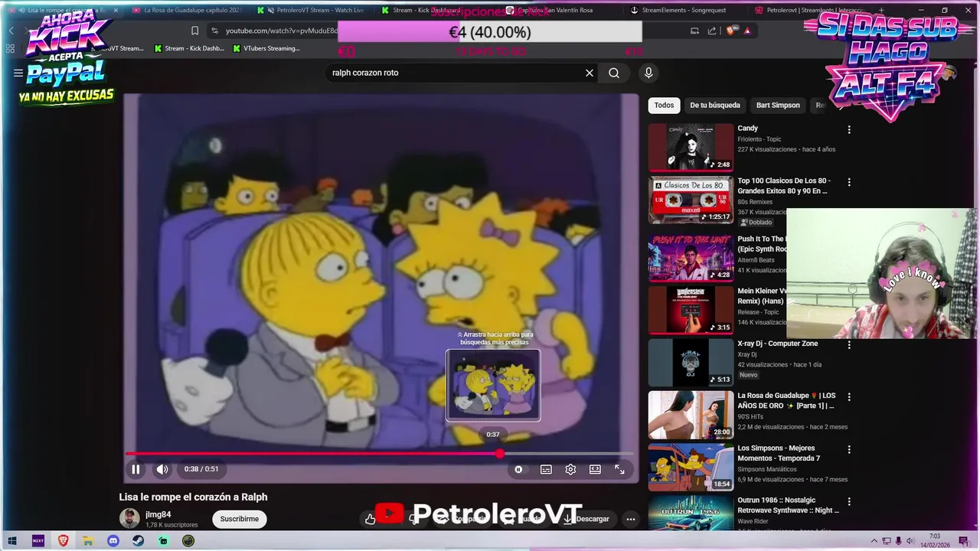Like the video with thumbs-up icon
The height and width of the screenshot is (551, 980).
pos(371,519)
